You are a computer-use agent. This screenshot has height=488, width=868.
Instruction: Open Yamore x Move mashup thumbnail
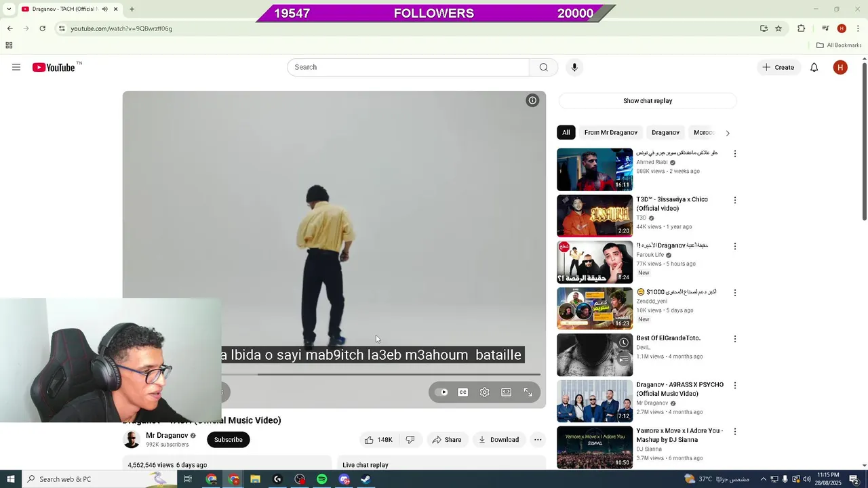tap(595, 447)
